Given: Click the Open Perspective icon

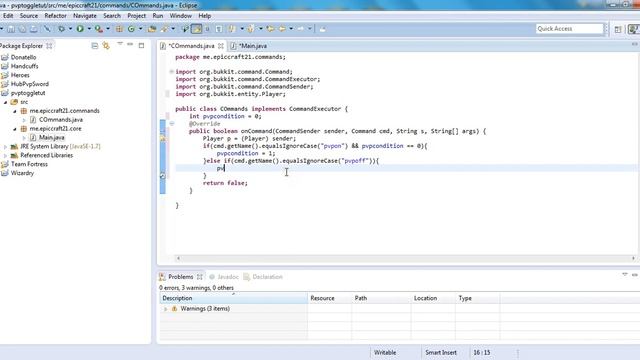Looking at the screenshot, I should point(618,29).
